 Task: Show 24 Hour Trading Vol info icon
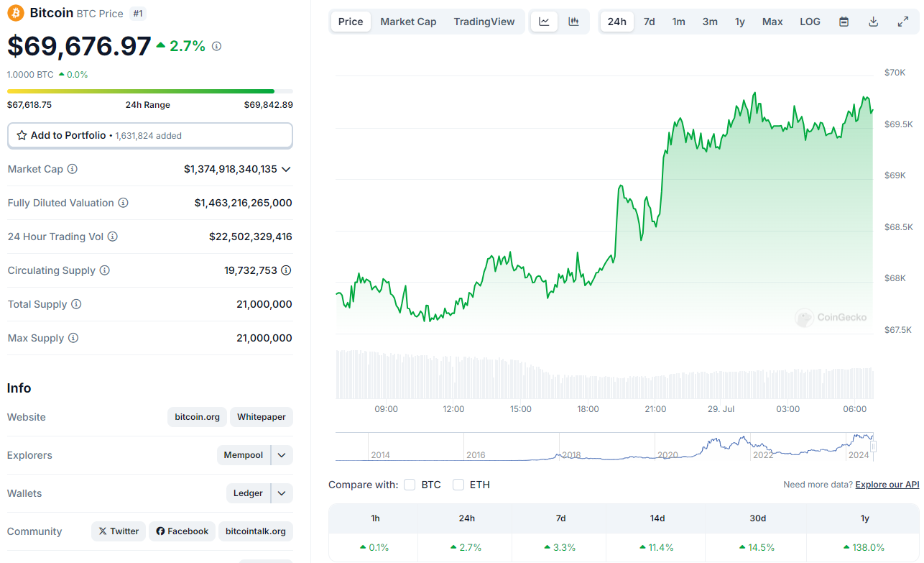point(112,237)
